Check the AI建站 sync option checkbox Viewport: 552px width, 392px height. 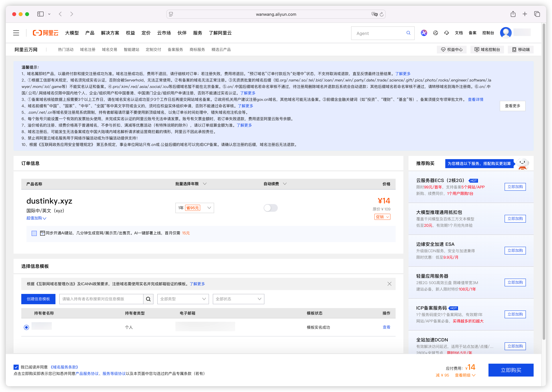34,233
